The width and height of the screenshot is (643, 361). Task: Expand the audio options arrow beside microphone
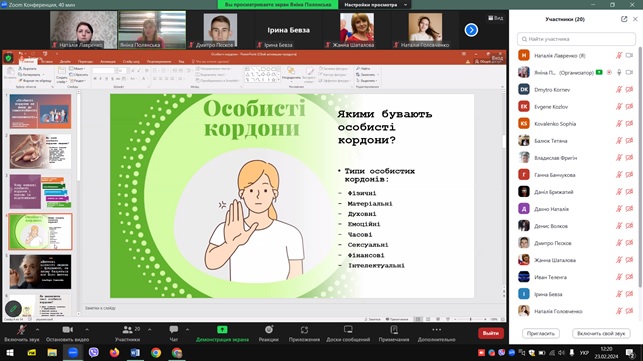click(x=37, y=329)
